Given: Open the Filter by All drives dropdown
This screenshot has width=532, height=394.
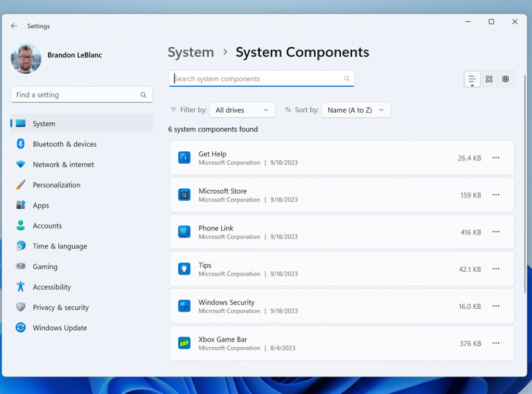Looking at the screenshot, I should (x=242, y=110).
